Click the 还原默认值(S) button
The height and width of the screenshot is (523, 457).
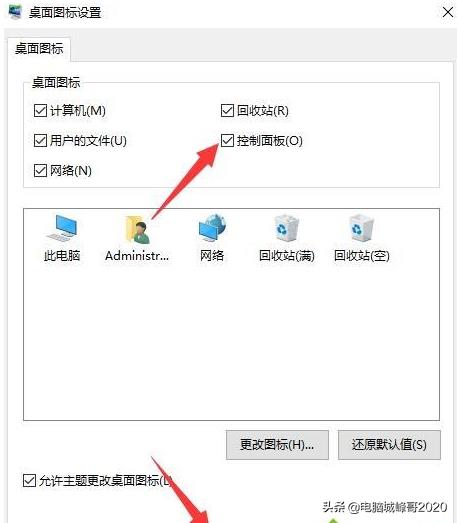pos(389,445)
